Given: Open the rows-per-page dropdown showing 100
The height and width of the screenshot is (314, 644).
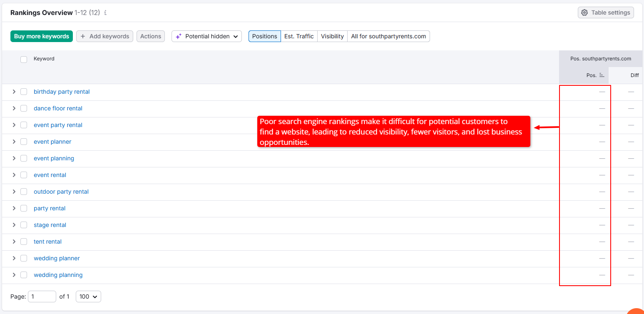Looking at the screenshot, I should click(x=88, y=297).
